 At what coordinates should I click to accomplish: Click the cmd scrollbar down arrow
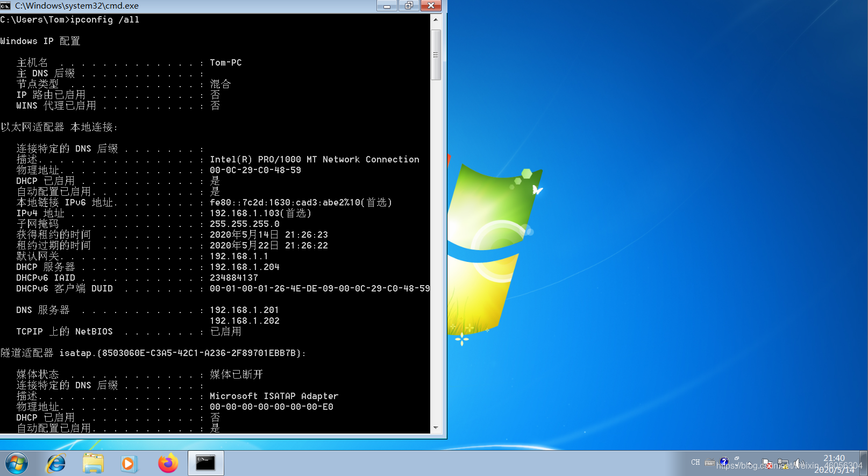436,428
